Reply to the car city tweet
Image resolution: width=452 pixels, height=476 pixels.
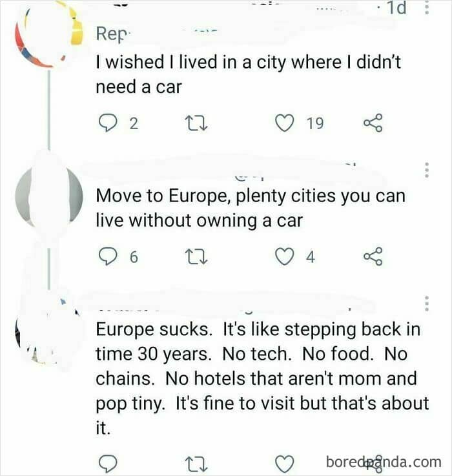(x=106, y=123)
